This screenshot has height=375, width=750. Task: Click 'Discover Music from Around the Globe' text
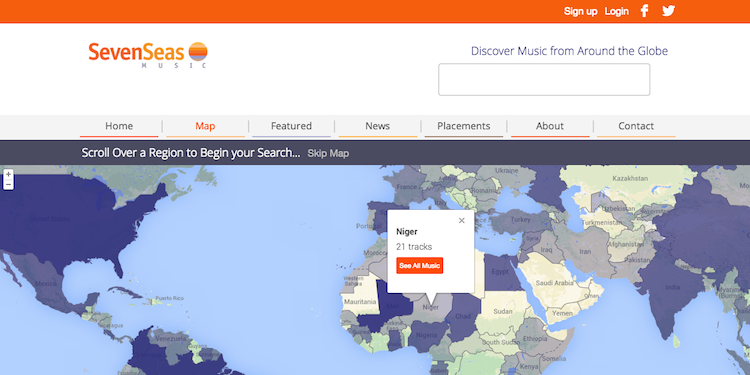point(569,51)
